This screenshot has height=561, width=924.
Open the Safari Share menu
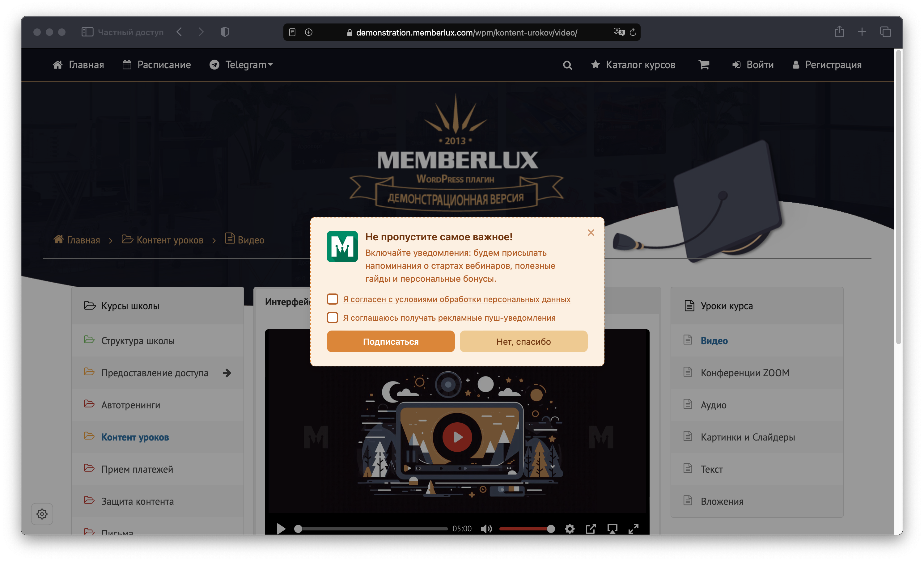(839, 32)
